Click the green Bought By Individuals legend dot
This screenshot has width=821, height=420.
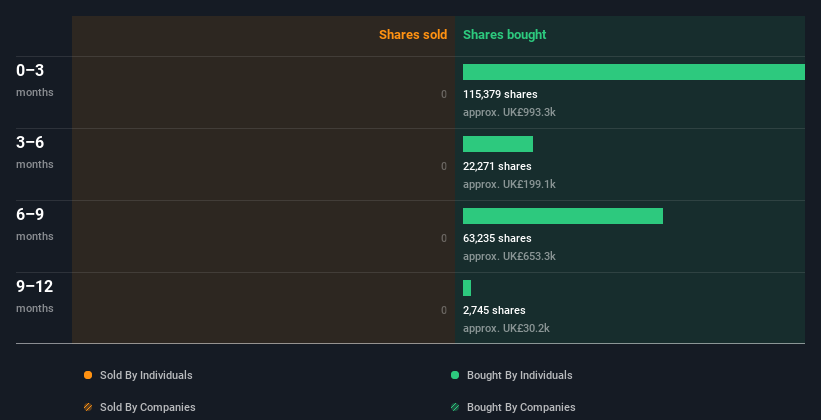pos(454,375)
